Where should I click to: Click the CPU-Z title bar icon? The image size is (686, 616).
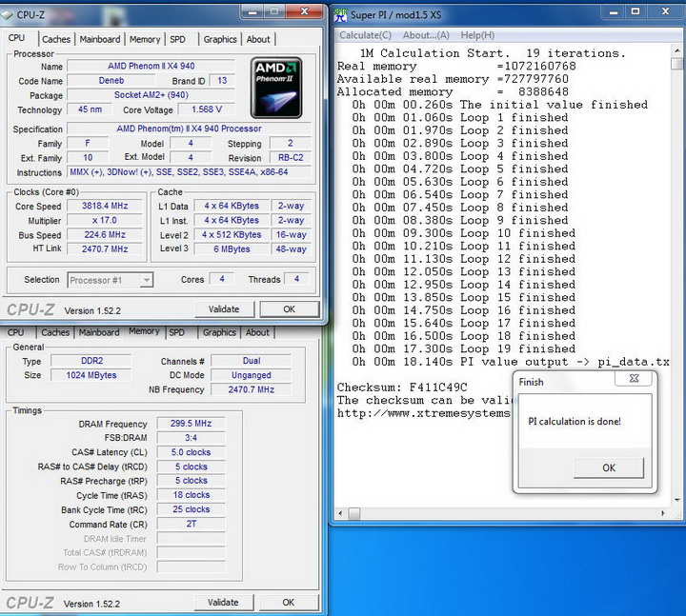(7, 14)
